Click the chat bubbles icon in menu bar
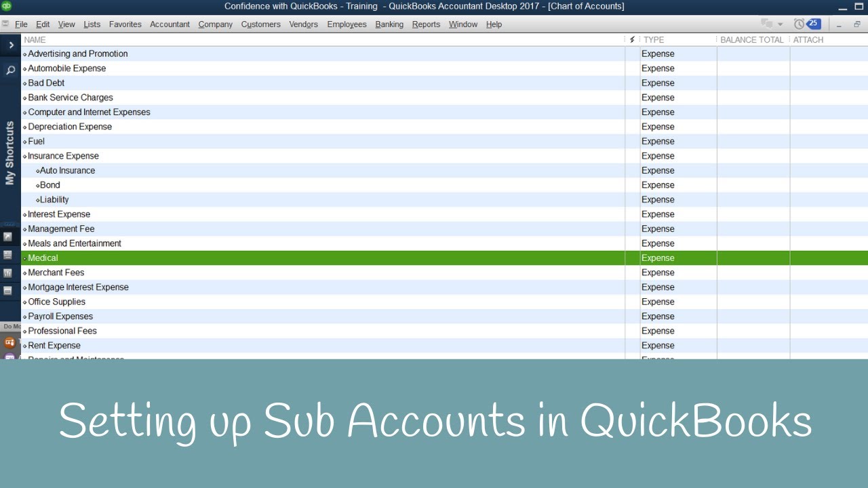The image size is (868, 488). coord(766,24)
